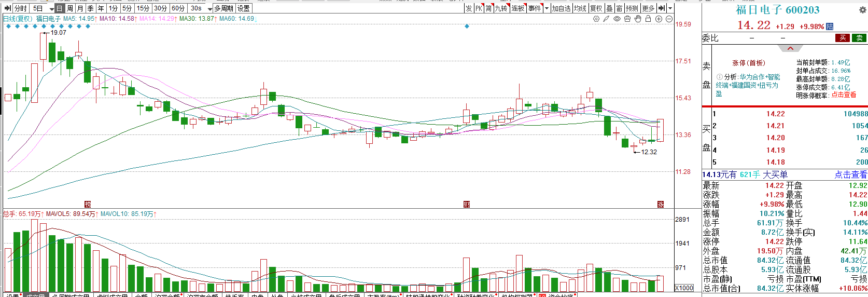Expand dropdown arrow at far right of toolbar
The image size is (868, 297).
click(670, 8)
